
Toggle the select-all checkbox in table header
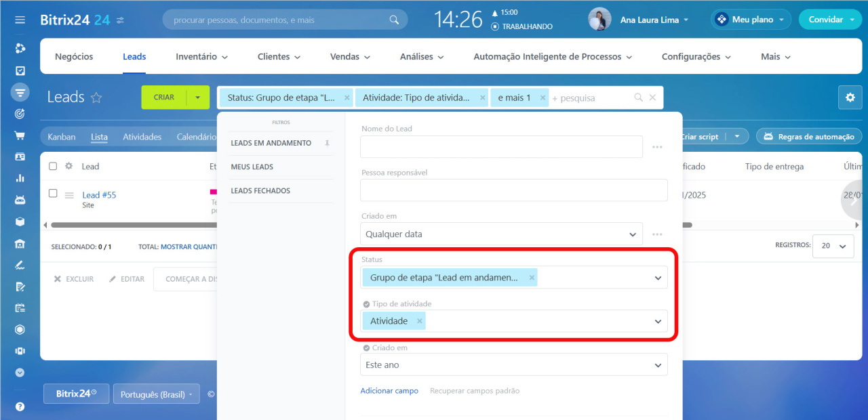click(53, 166)
